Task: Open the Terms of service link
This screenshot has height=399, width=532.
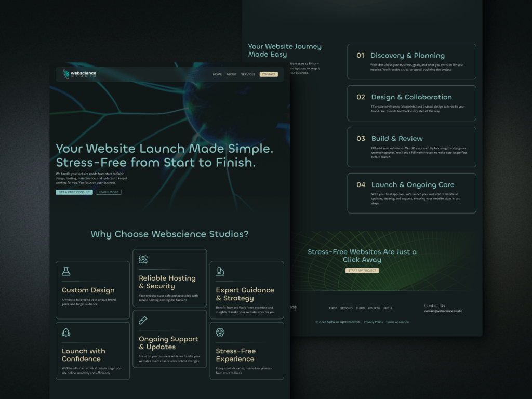Action: pyautogui.click(x=397, y=322)
